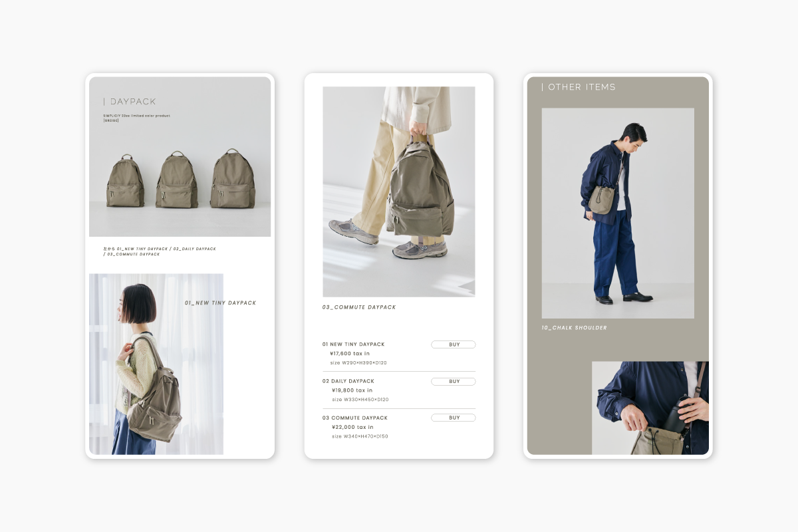Select the middle backpack in the trio photo
The height and width of the screenshot is (532, 798).
(x=176, y=180)
